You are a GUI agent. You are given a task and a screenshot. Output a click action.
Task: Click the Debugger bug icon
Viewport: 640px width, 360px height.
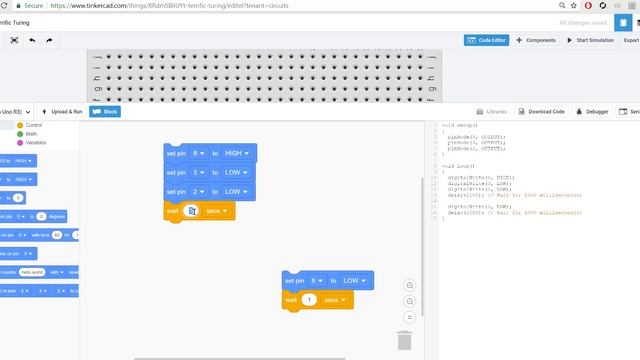tap(579, 111)
